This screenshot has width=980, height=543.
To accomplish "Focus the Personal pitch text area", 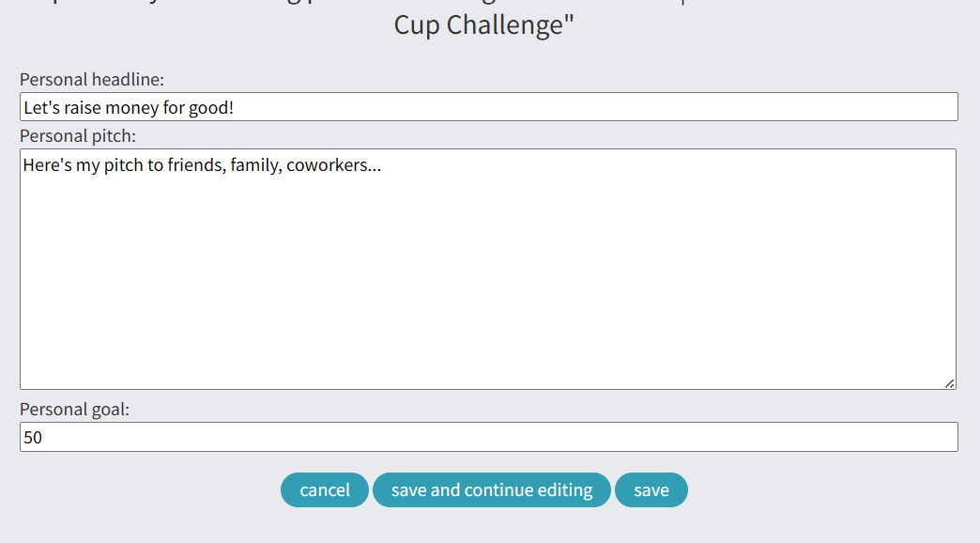I will coord(488,269).
